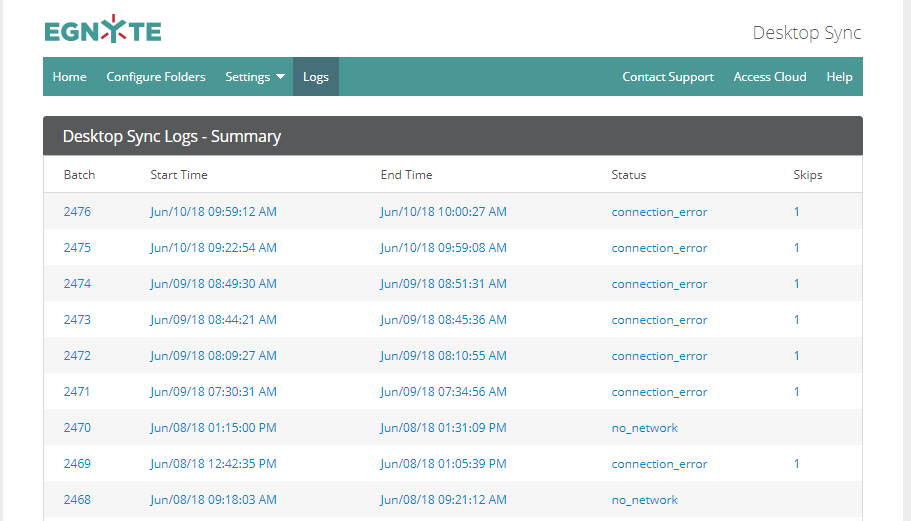Click skips count for batch 2473
The height and width of the screenshot is (521, 911).
tap(797, 319)
